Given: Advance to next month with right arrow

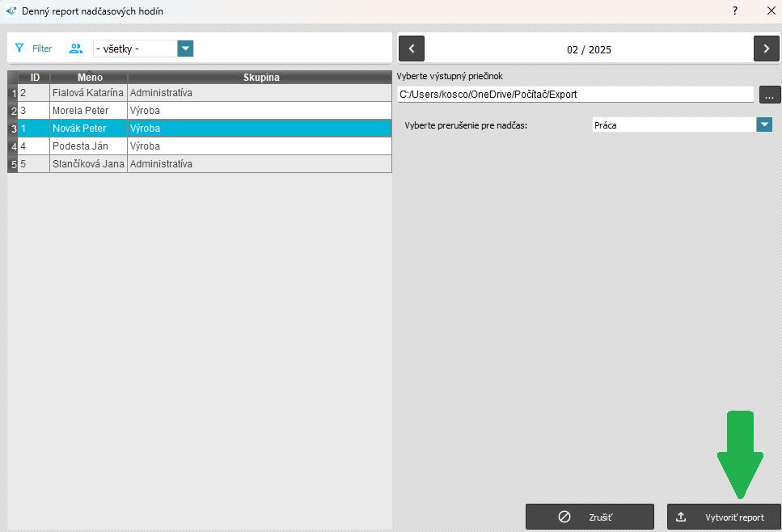Looking at the screenshot, I should tap(766, 49).
